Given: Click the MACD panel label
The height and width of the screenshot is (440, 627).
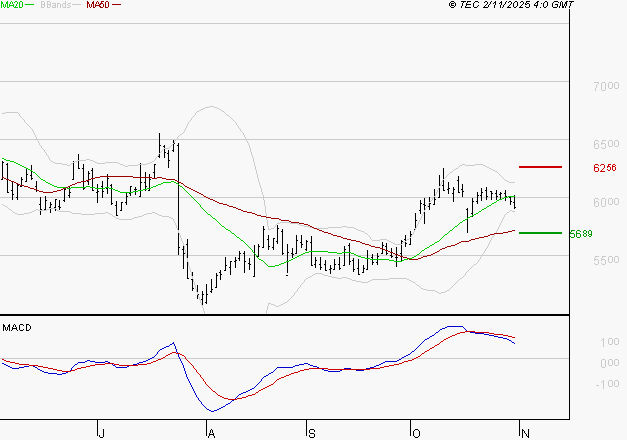Looking at the screenshot, I should [x=15, y=327].
